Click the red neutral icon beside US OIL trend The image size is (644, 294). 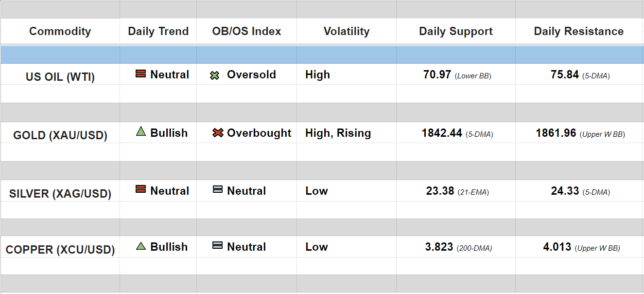point(140,74)
